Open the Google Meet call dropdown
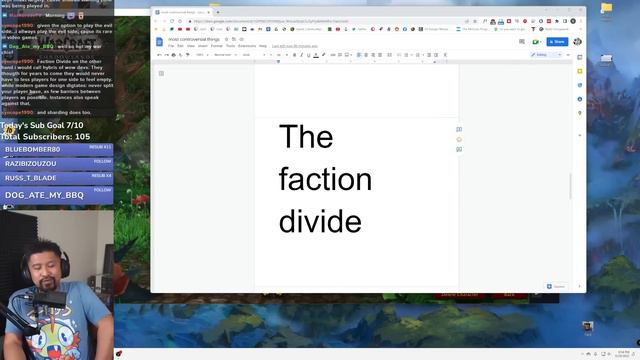640x360 pixels. 536,42
